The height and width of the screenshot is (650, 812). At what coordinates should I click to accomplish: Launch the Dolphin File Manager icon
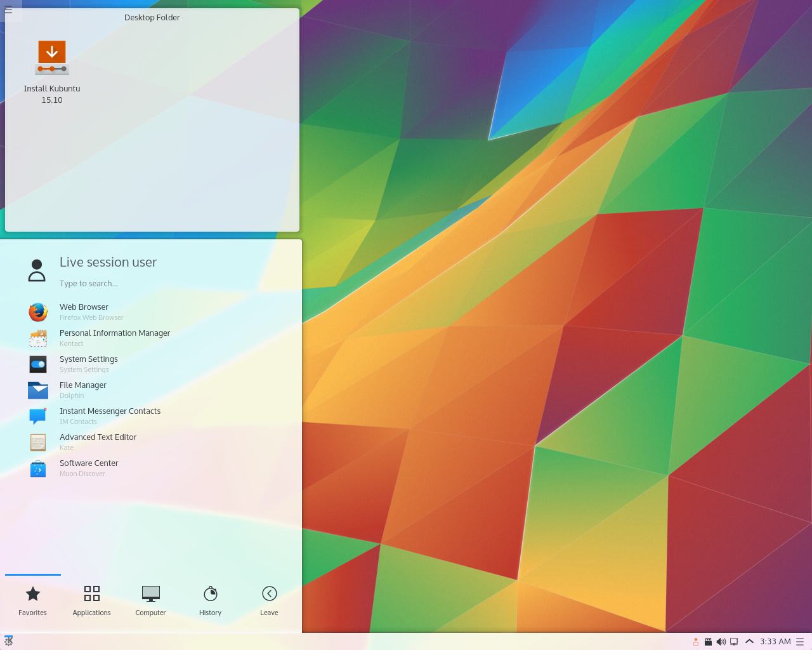[38, 390]
